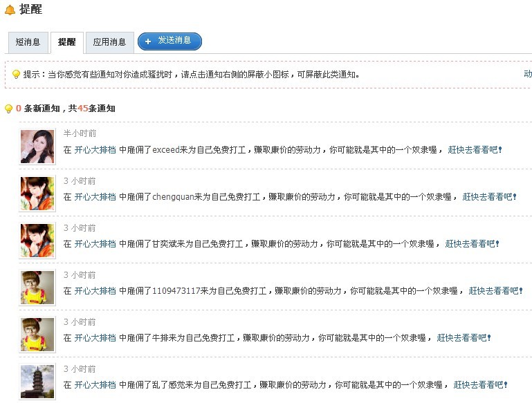The width and height of the screenshot is (532, 403).
Task: Click the 0 new notifications count
Action: coord(18,109)
